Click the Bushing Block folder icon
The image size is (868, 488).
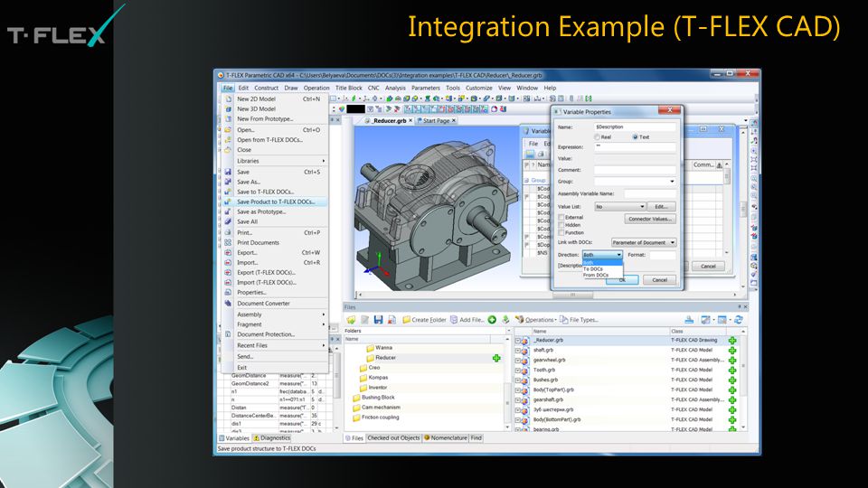tap(356, 398)
